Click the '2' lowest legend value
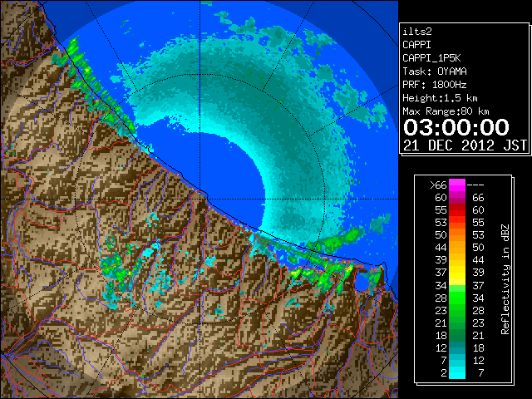The width and height of the screenshot is (532, 399). click(x=444, y=373)
